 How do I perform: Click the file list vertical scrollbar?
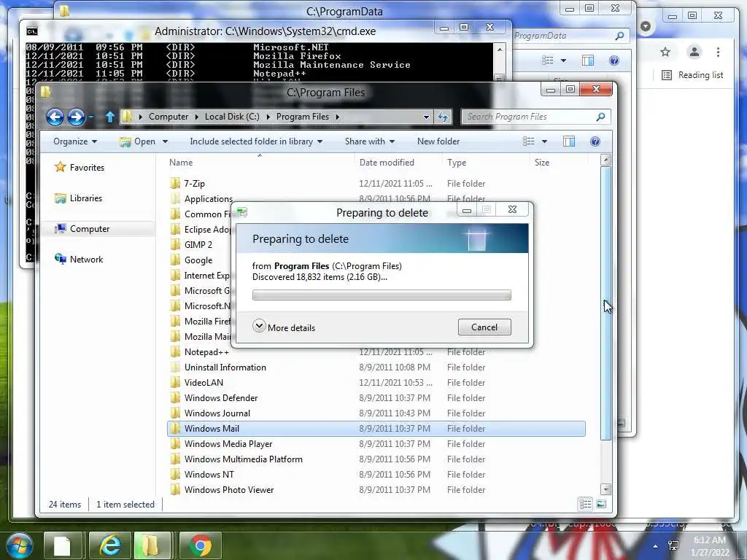click(x=606, y=303)
